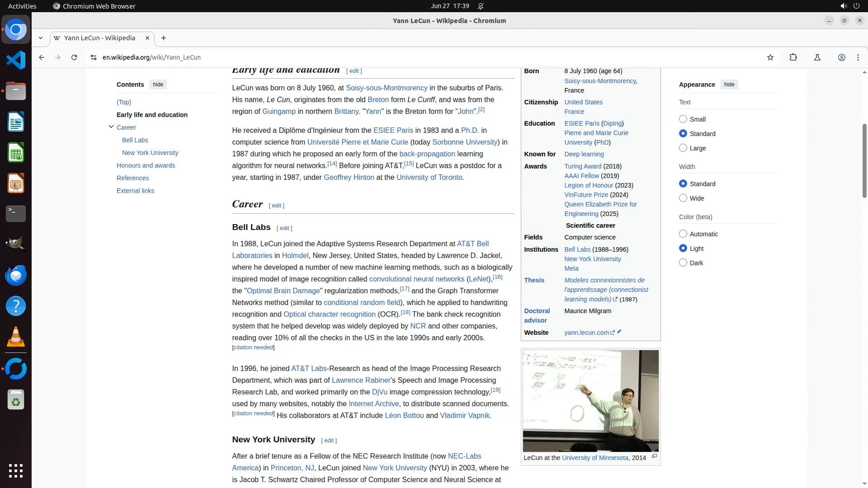The width and height of the screenshot is (868, 488).
Task: Enlarge the LeCun lecture image icon
Action: [x=654, y=456]
